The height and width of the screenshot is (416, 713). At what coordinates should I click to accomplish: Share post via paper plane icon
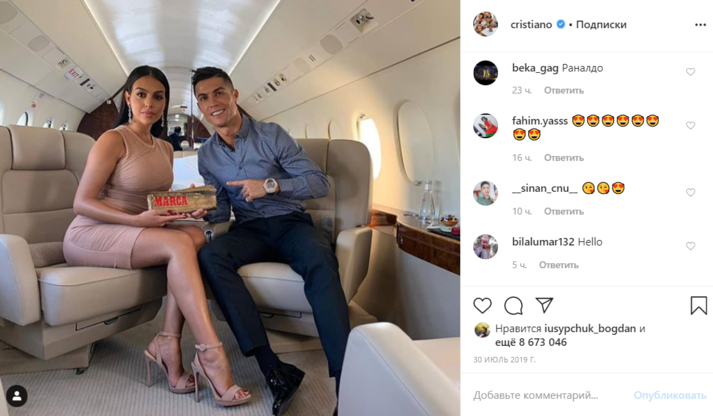click(x=544, y=305)
